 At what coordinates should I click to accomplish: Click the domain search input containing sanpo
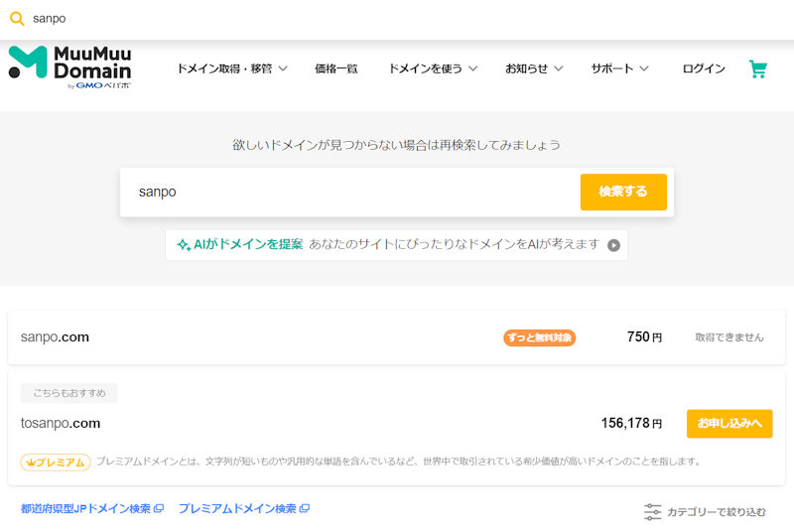click(x=347, y=192)
